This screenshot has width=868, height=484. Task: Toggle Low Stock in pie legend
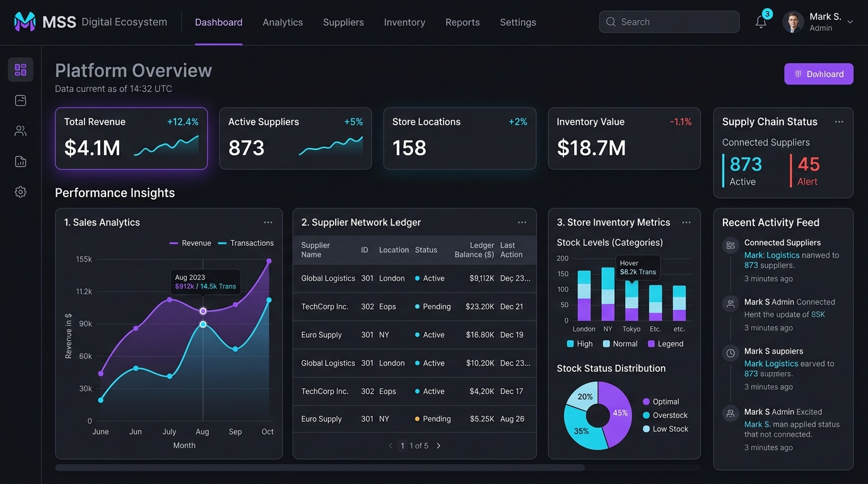click(x=666, y=429)
